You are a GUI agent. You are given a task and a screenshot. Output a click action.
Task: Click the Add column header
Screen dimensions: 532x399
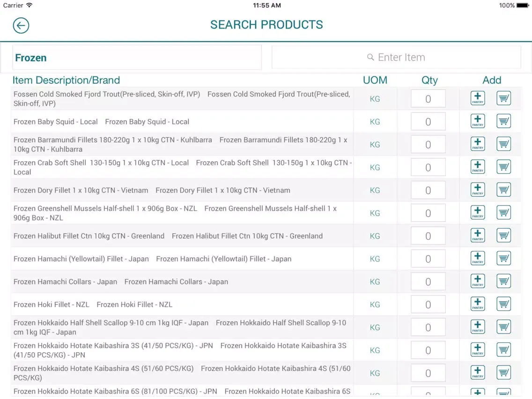pyautogui.click(x=492, y=80)
